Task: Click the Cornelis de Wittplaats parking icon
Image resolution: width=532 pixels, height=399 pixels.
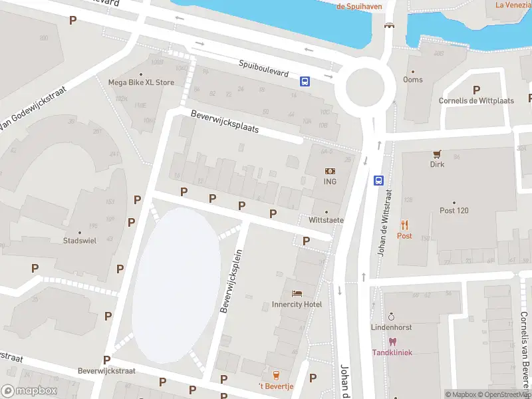Action: [476, 90]
